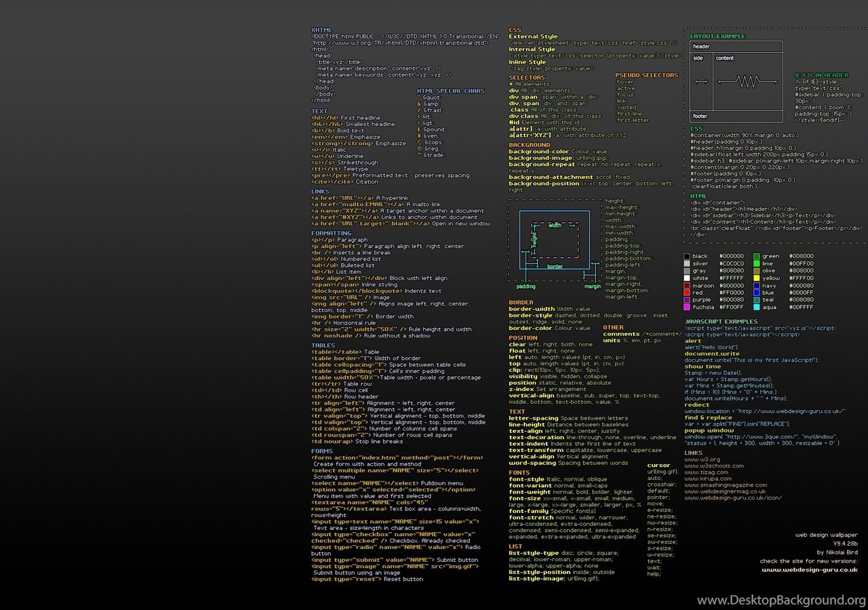Screen dimensions: 868x610
Task: Select the letter-spacing property name
Action: 534,418
